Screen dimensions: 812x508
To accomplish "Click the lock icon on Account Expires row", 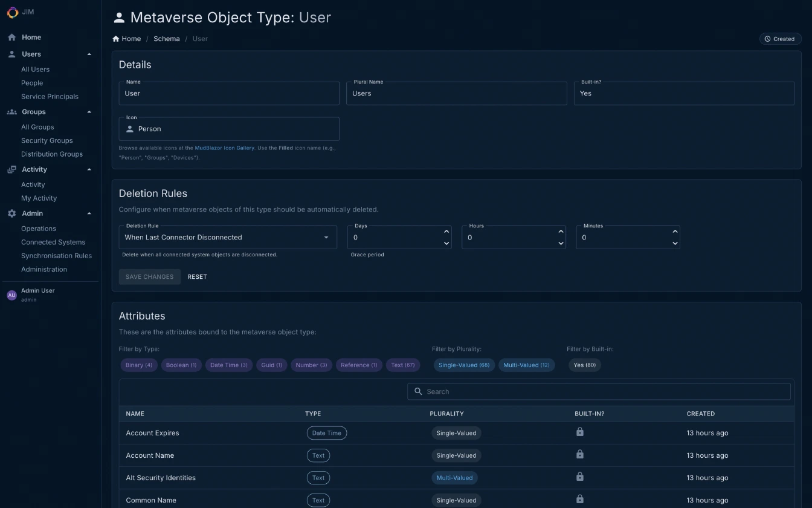I will point(579,432).
